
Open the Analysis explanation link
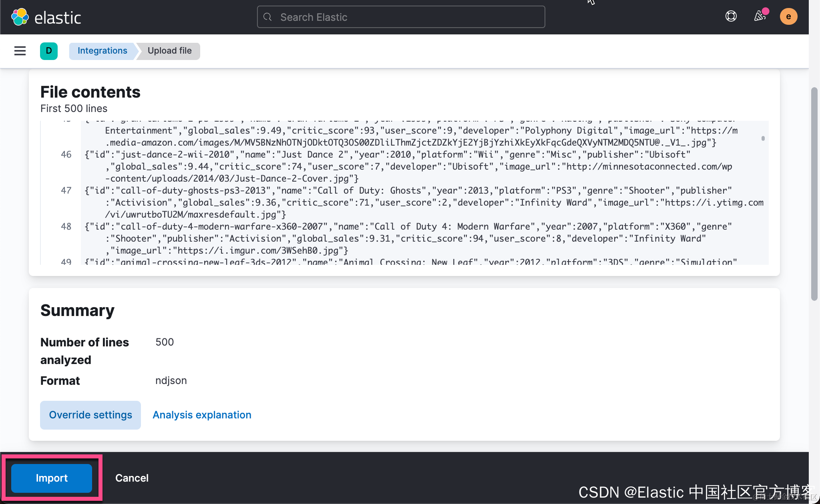202,415
